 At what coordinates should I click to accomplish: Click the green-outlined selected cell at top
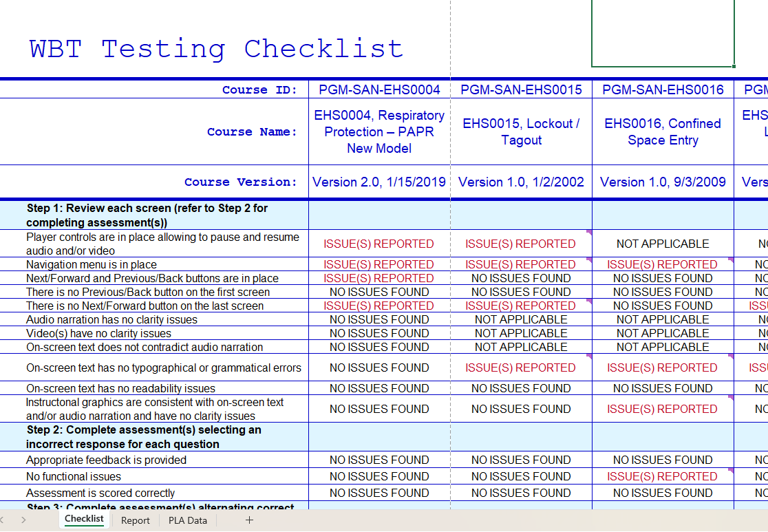pos(663,33)
